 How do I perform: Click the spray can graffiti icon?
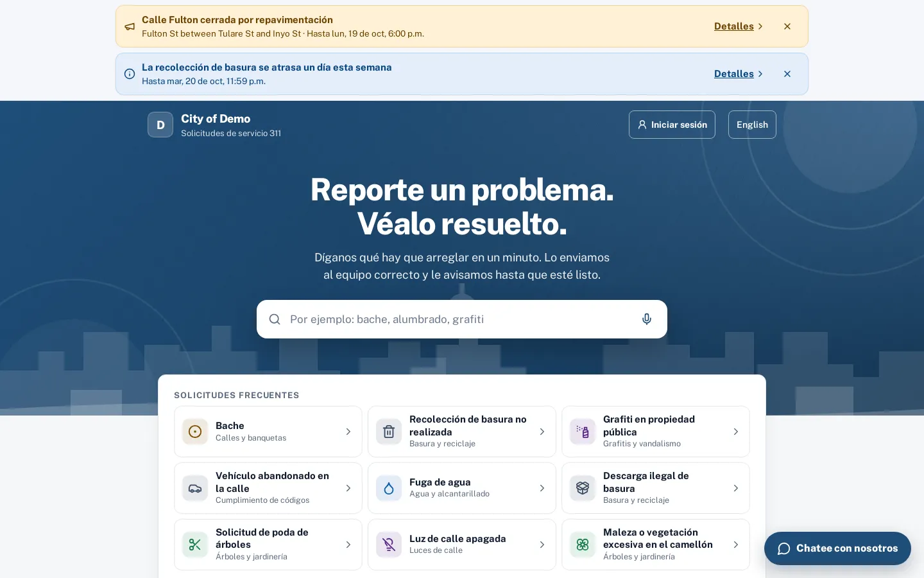583,432
